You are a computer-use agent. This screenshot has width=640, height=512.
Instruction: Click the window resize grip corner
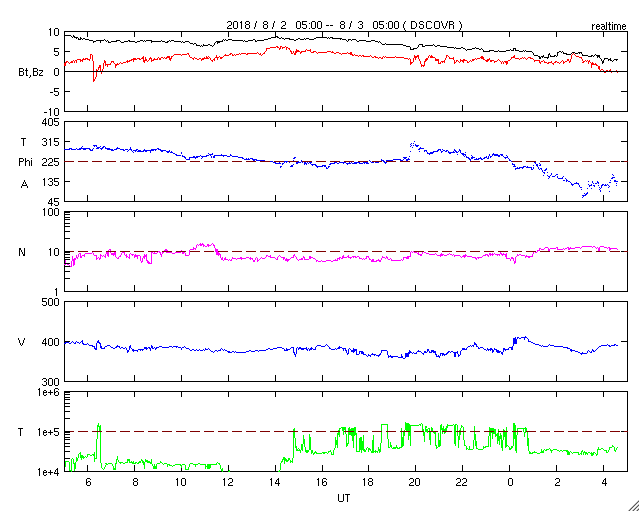[x=633, y=505]
